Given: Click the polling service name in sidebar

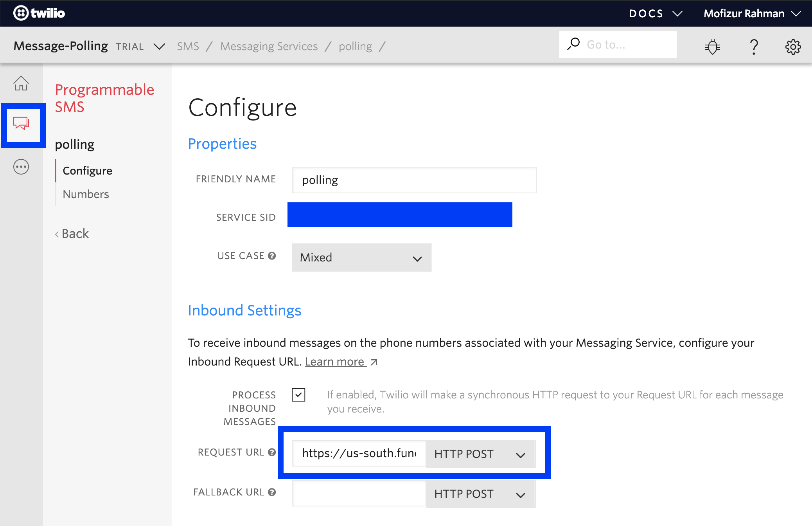Looking at the screenshot, I should (75, 144).
